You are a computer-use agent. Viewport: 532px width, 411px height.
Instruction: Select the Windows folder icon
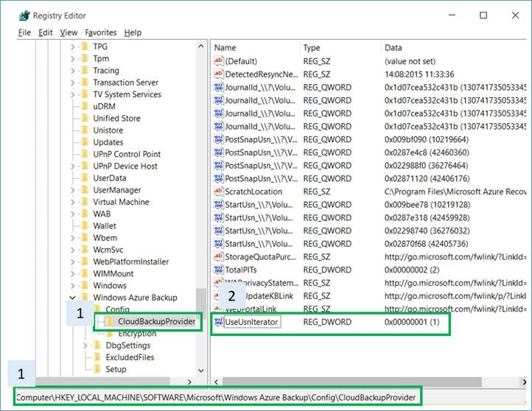(x=85, y=286)
